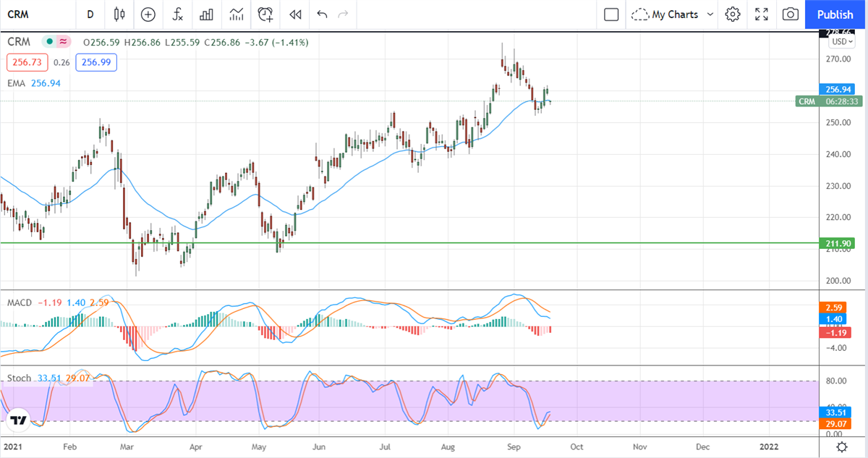Open the bar-chart financials icon

207,14
